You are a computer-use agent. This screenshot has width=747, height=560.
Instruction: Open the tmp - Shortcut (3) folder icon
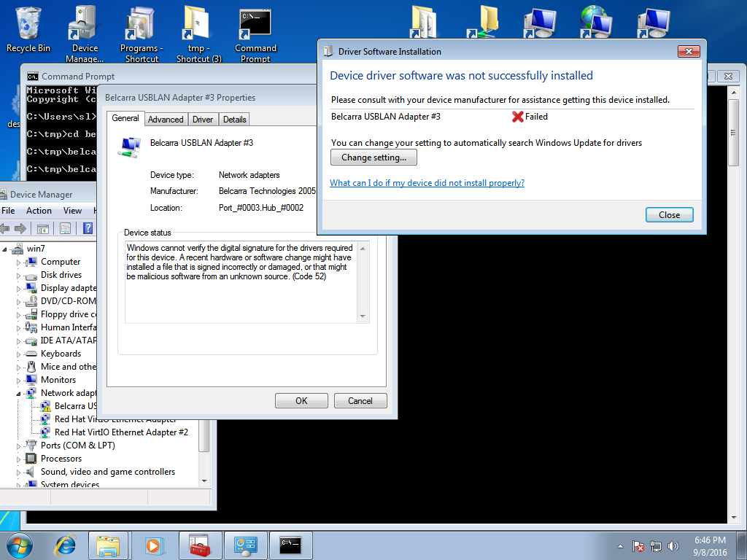[198, 34]
